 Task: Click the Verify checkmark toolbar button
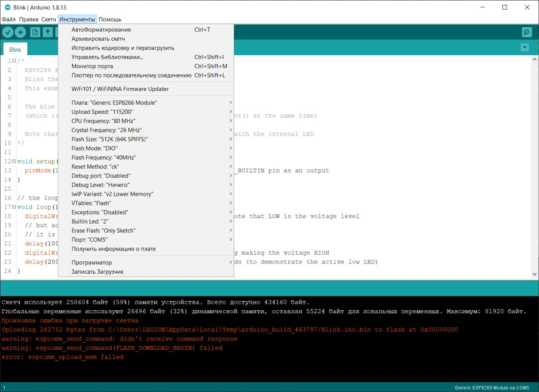(x=8, y=32)
